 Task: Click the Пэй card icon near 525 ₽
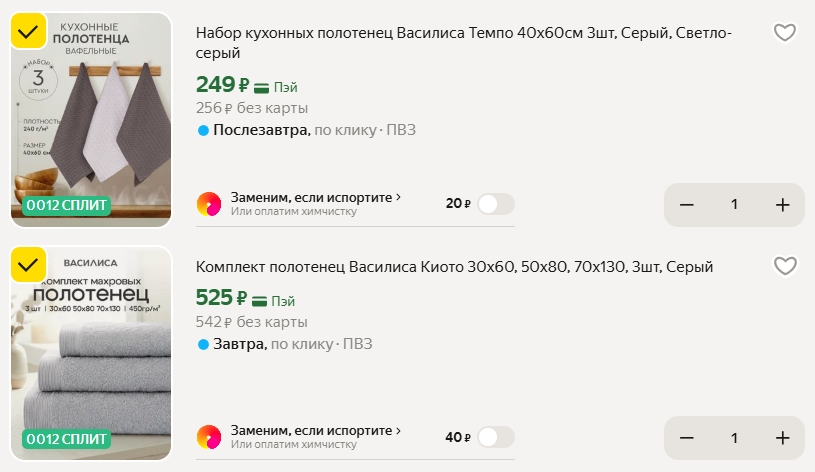[260, 300]
